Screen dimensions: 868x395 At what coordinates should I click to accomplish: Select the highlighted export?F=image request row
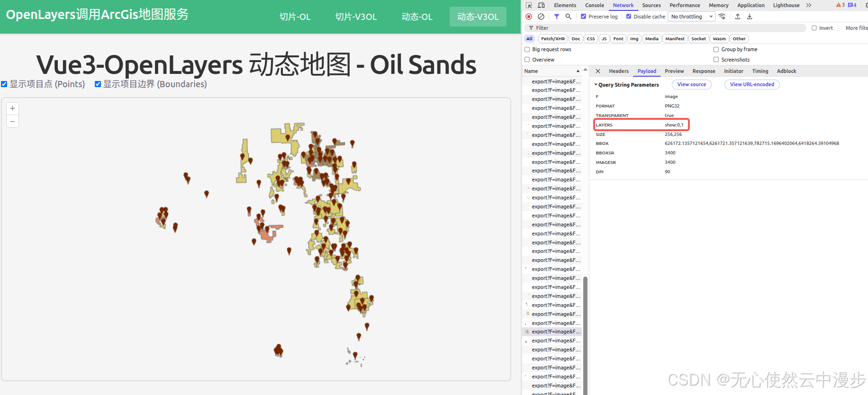click(x=552, y=332)
